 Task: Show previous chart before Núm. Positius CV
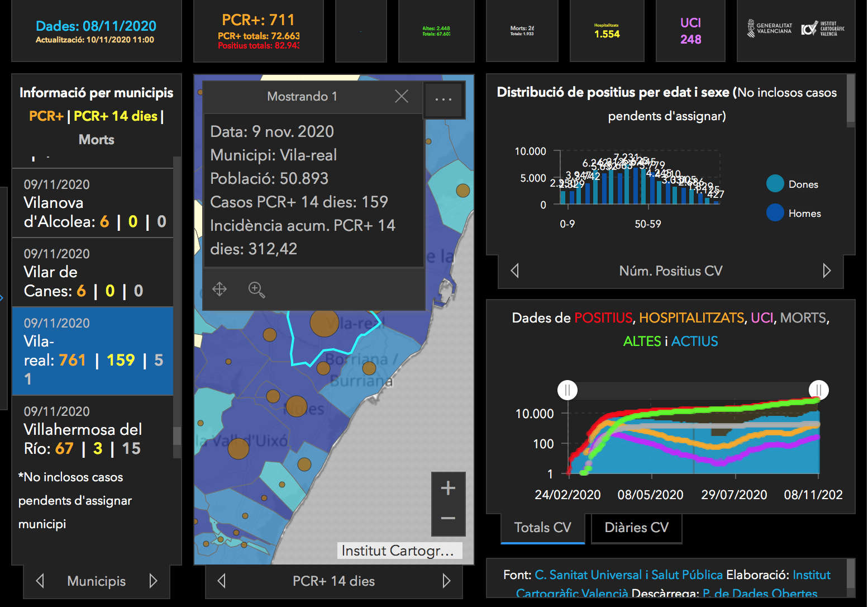515,271
